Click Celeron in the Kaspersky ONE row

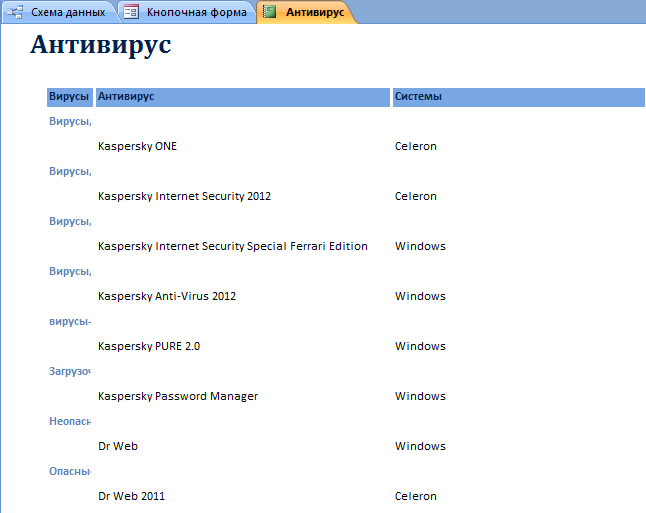click(x=415, y=146)
